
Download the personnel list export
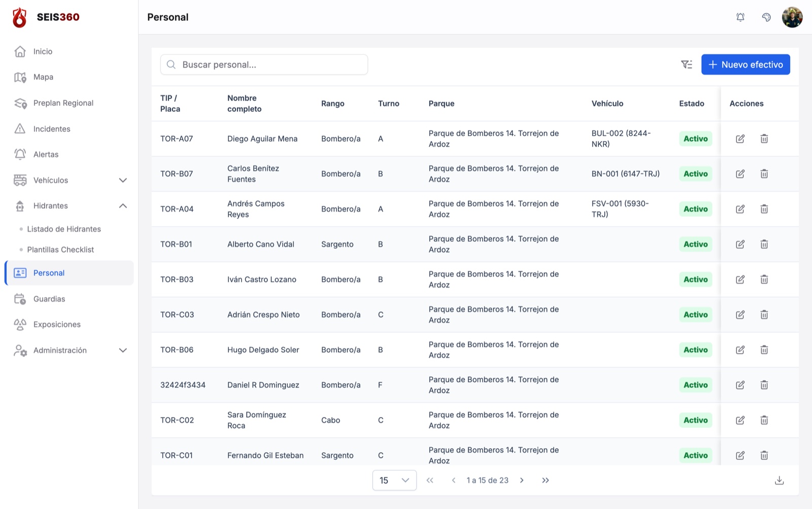tap(780, 481)
